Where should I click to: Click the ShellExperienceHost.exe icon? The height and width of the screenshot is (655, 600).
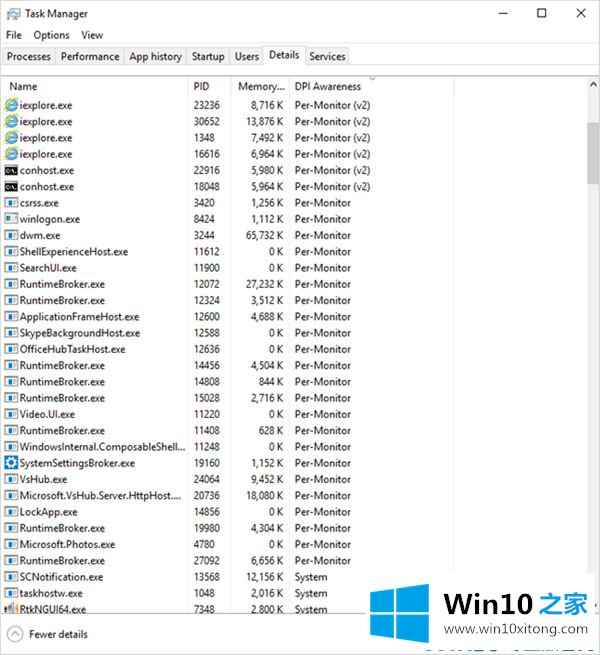[11, 251]
